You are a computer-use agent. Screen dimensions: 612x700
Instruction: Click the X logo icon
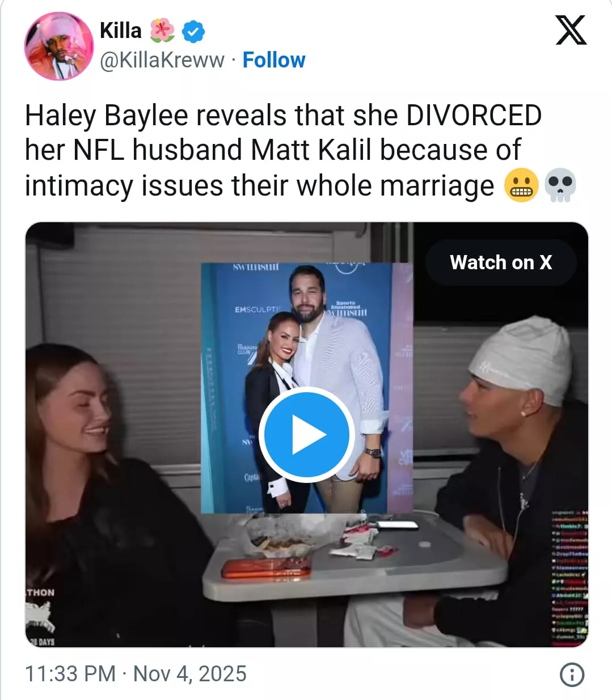point(571,30)
